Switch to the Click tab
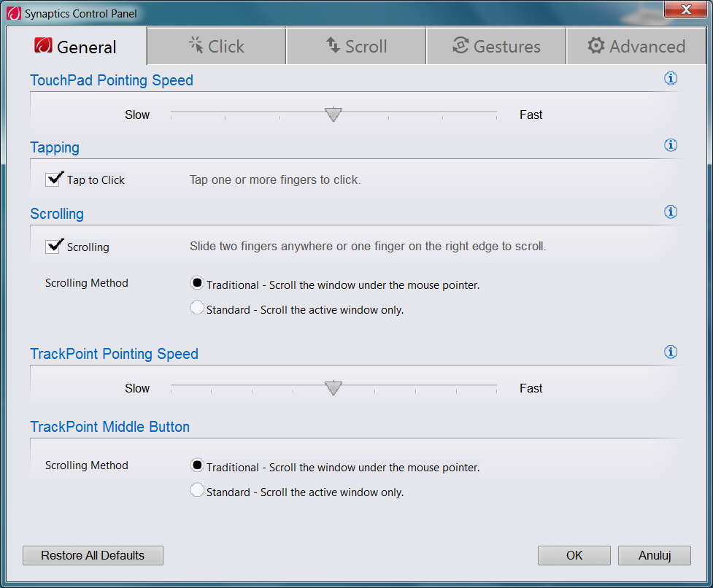Screen dimensions: 713x588 (217, 47)
